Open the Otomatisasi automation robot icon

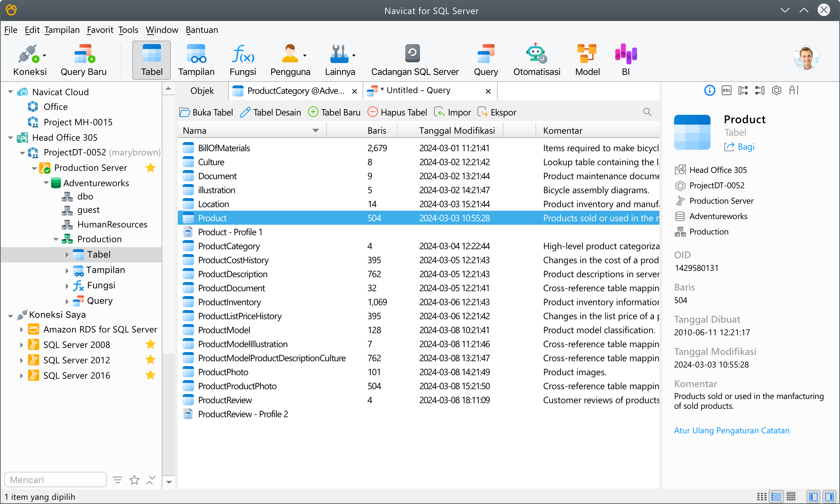tap(537, 54)
